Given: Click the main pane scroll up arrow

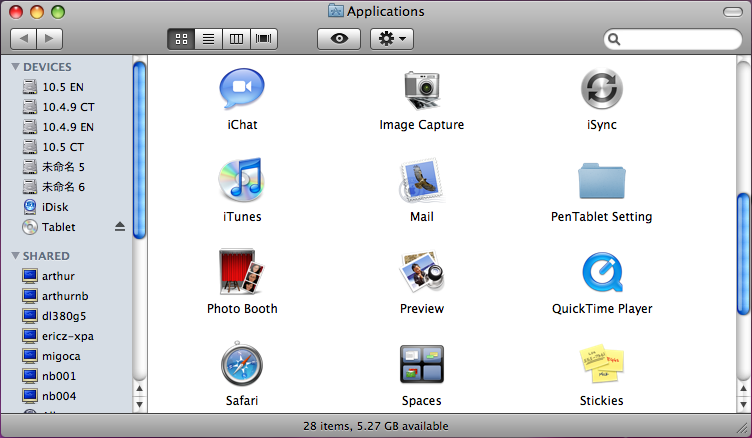Looking at the screenshot, I should pos(743,389).
